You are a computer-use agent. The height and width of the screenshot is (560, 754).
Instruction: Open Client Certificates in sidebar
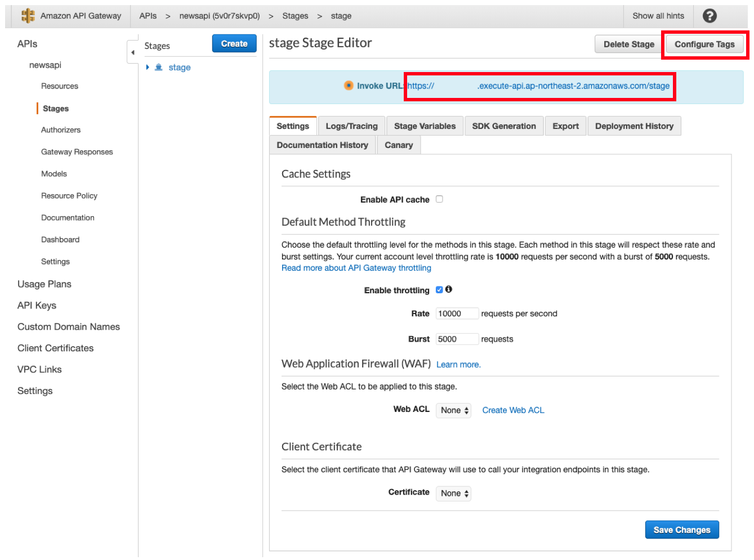click(x=56, y=348)
